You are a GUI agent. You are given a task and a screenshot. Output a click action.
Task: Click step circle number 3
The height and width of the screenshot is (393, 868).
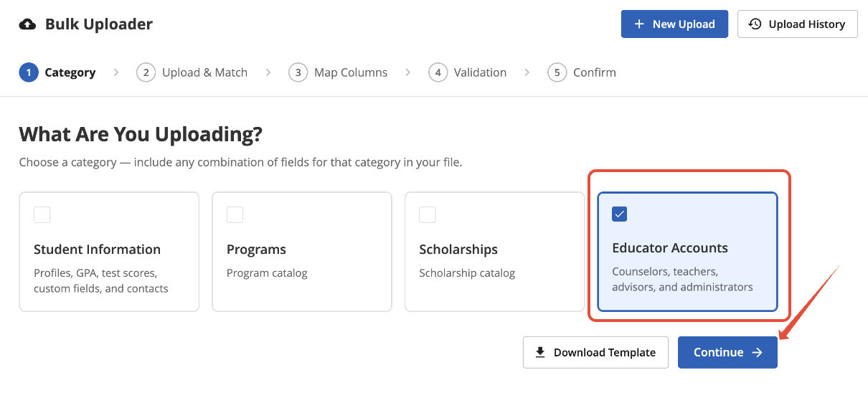[298, 72]
